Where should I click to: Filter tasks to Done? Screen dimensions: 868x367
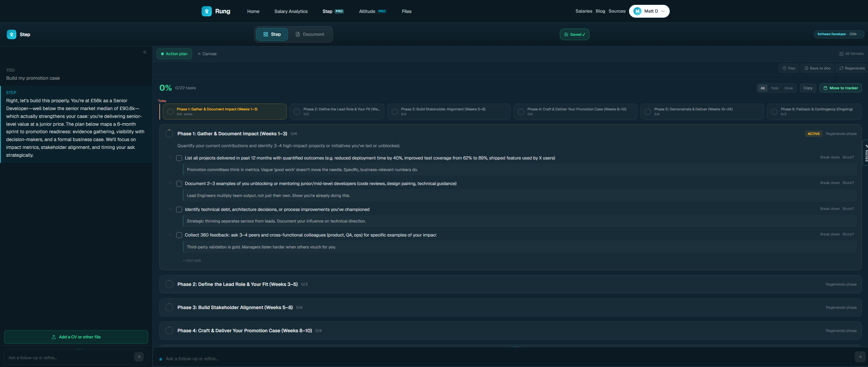pyautogui.click(x=789, y=88)
